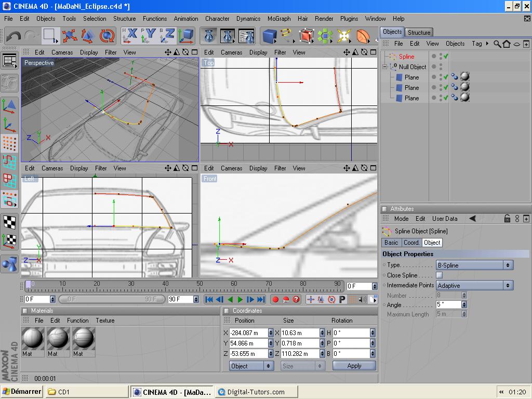Open the Plugins menu
532x399 pixels.
pyautogui.click(x=349, y=19)
